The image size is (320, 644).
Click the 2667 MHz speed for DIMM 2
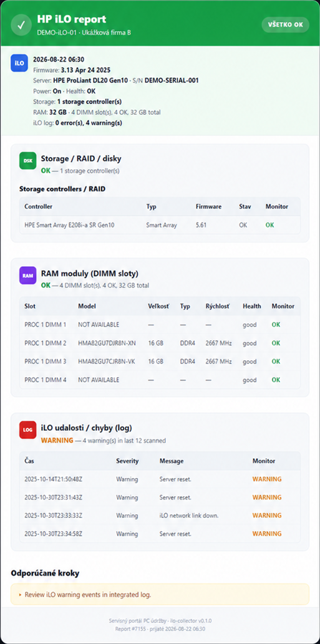click(218, 344)
